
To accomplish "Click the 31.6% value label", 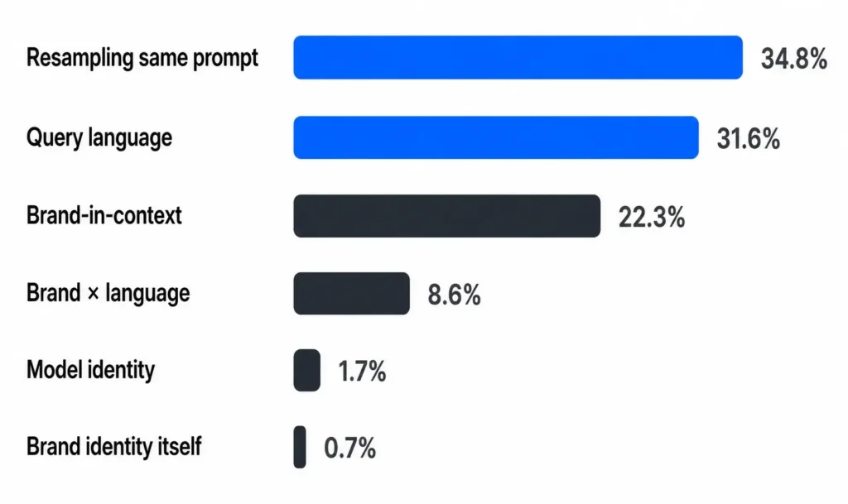I will pos(749,139).
